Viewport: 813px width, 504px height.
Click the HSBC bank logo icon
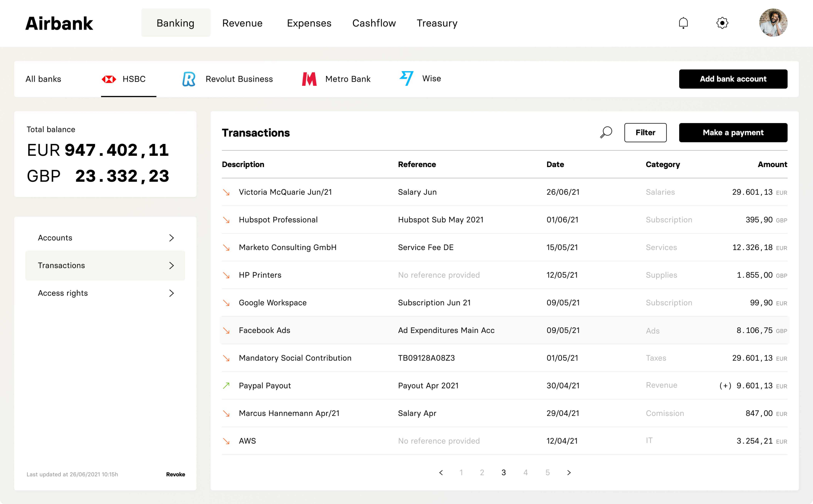click(109, 79)
